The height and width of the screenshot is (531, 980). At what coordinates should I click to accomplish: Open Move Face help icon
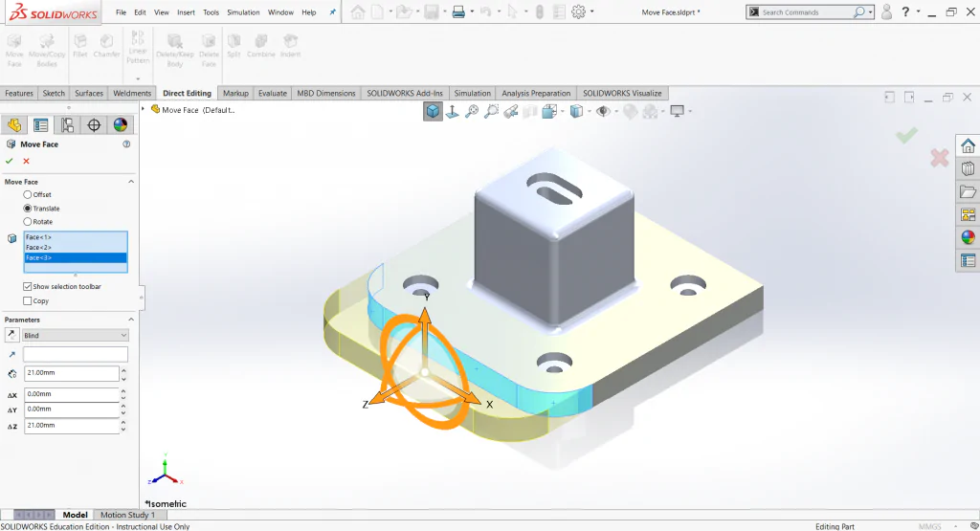point(126,144)
